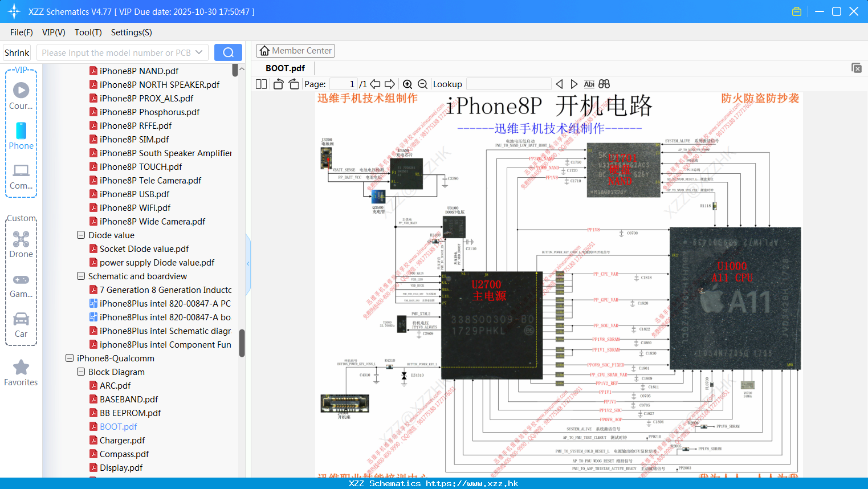This screenshot has width=868, height=489.
Task: Toggle two-page view icon
Action: (262, 84)
